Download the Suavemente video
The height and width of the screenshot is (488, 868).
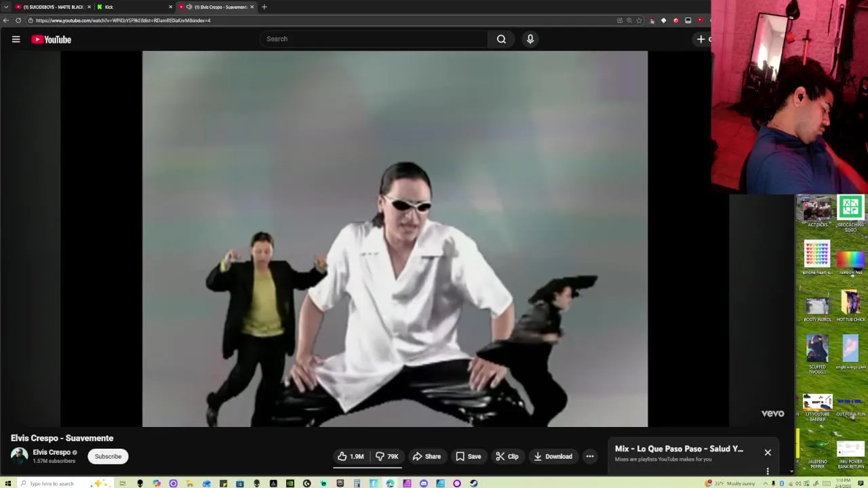[x=553, y=456]
